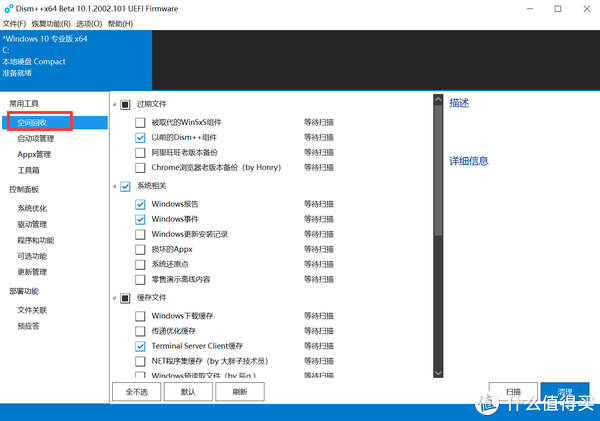Open 工具箱 in the sidebar
This screenshot has height=421, width=600.
tap(28, 170)
